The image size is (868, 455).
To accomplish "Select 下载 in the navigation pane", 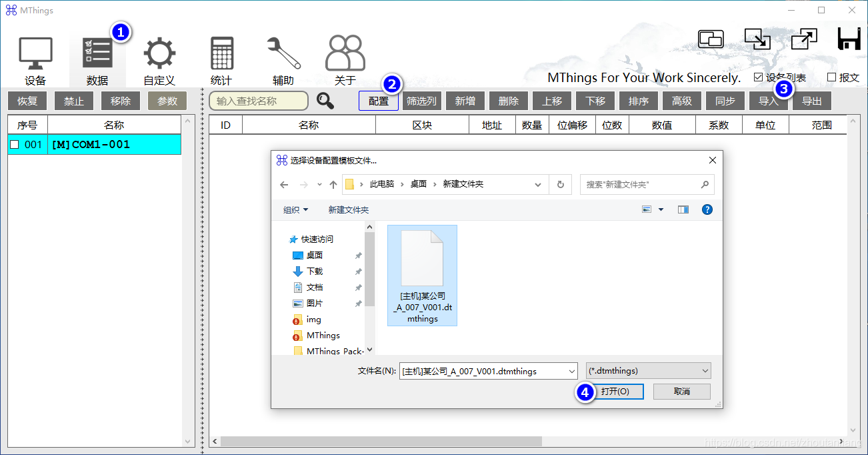I will [314, 271].
